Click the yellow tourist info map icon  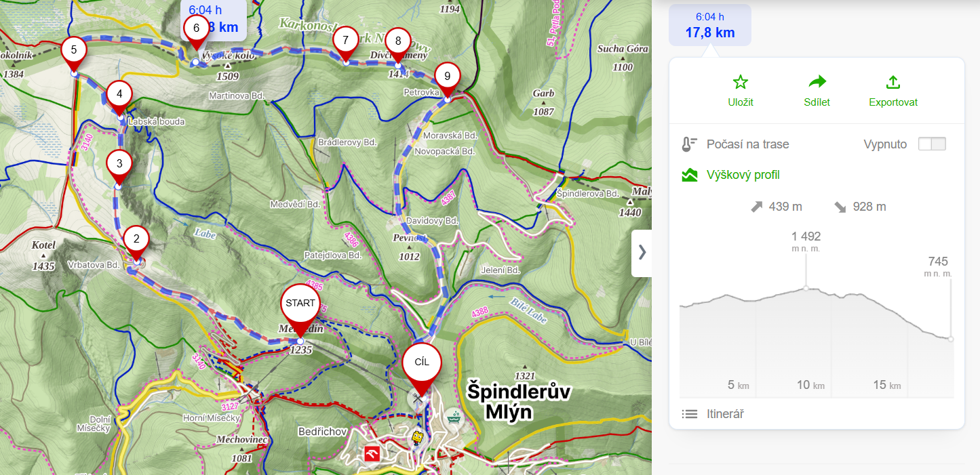418,438
